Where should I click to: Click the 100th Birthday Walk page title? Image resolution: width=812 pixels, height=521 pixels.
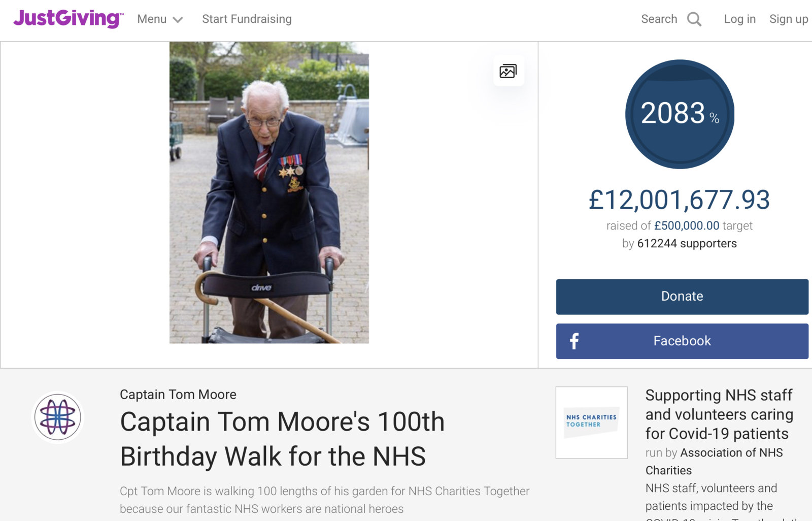pos(282,439)
